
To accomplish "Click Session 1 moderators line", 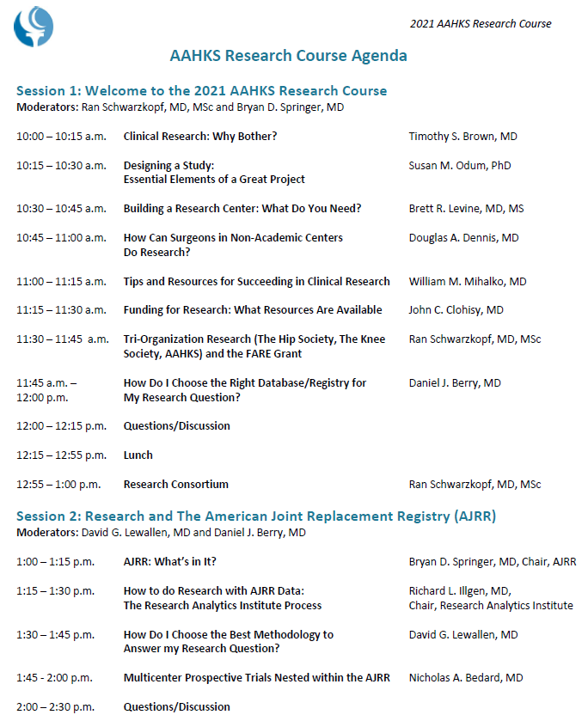I will point(181,107).
